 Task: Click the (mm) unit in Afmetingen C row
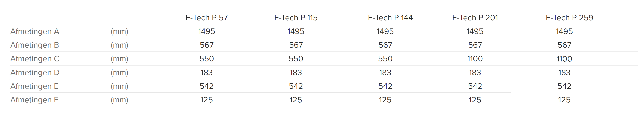tap(119, 59)
